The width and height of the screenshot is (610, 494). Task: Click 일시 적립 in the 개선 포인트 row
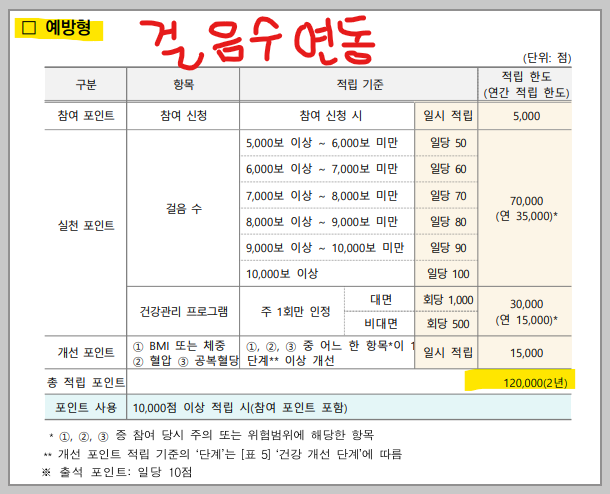tap(448, 352)
